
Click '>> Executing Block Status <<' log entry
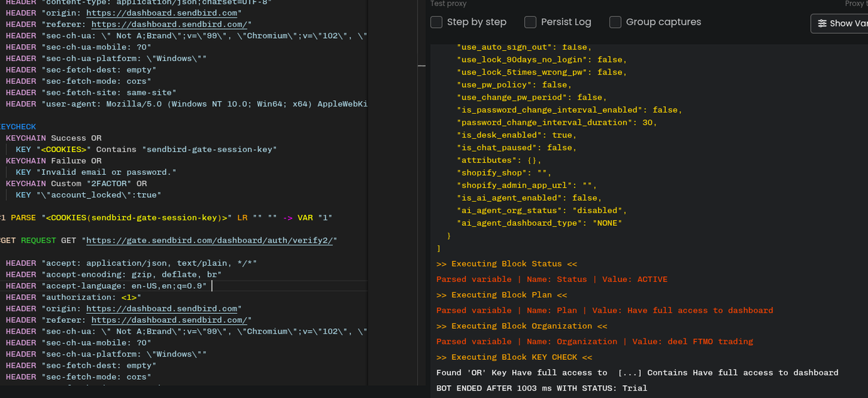coord(507,264)
